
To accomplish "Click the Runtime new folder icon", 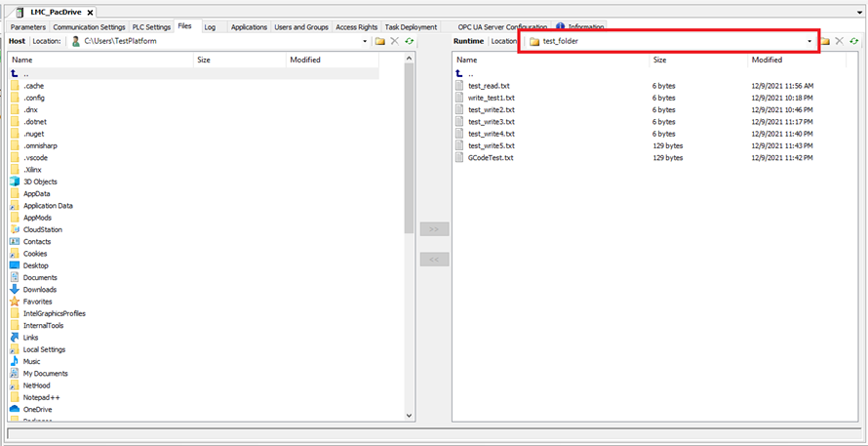I will point(825,41).
